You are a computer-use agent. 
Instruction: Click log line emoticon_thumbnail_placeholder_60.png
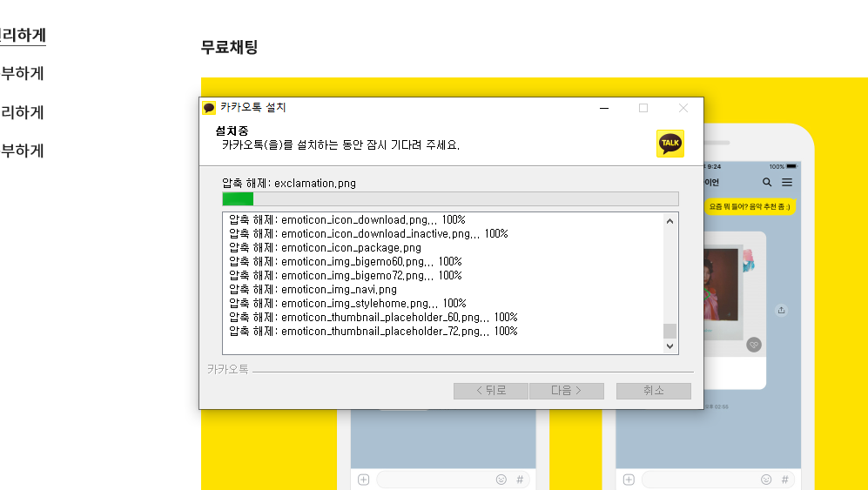click(x=373, y=318)
